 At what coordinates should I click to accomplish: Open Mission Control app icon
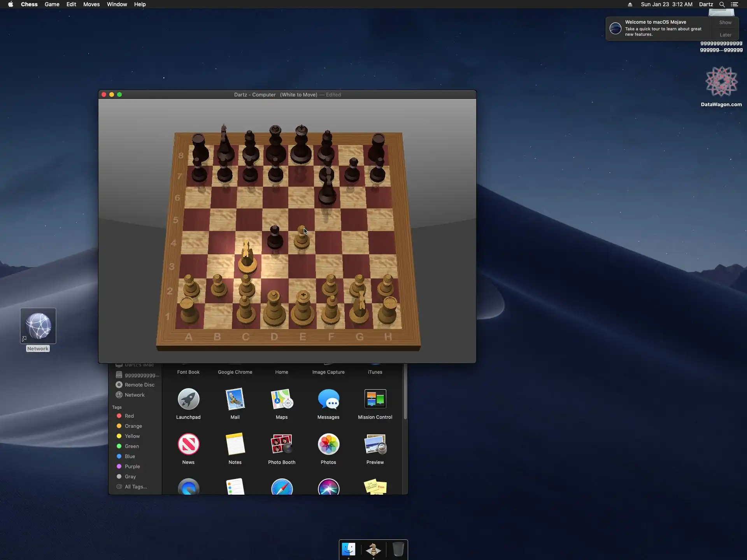click(375, 399)
